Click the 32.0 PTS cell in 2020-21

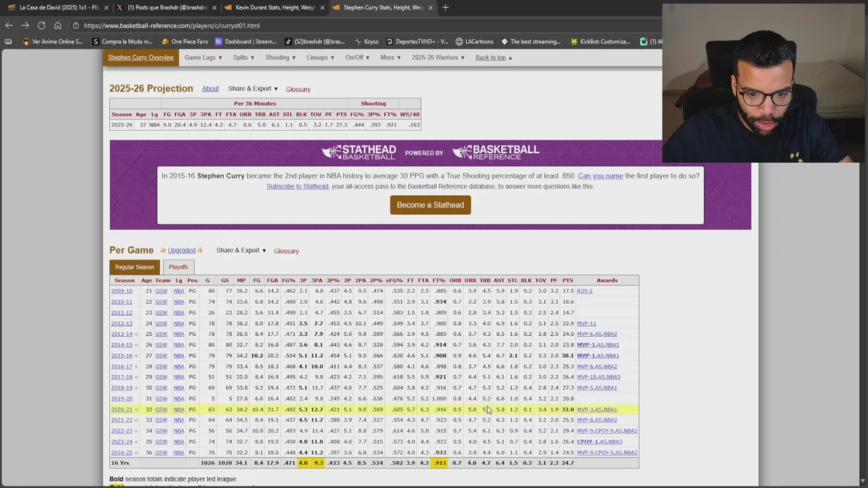pos(568,409)
